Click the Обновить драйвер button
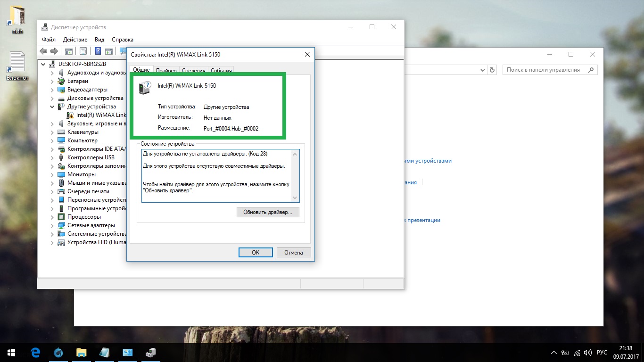This screenshot has width=644, height=362. pyautogui.click(x=268, y=212)
